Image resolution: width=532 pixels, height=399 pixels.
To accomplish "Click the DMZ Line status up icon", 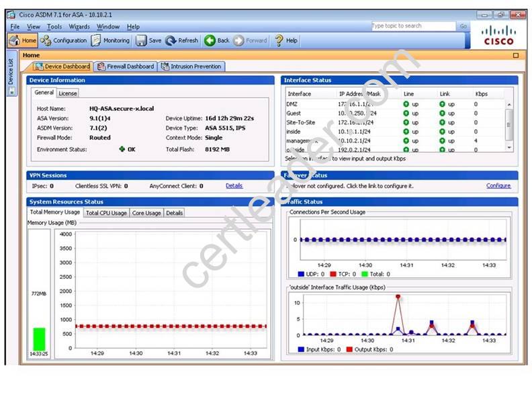I will (406, 104).
